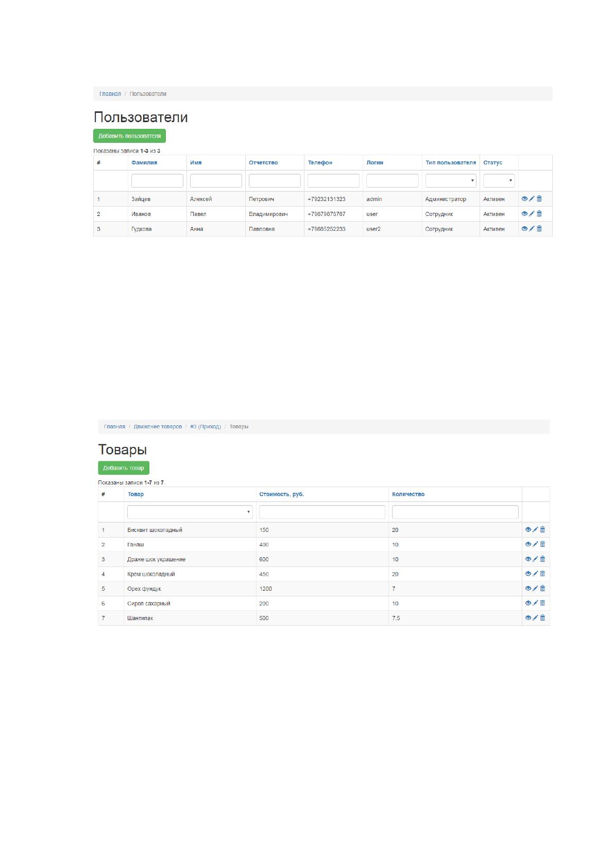Delete user Иванов using the trash icon

point(539,213)
